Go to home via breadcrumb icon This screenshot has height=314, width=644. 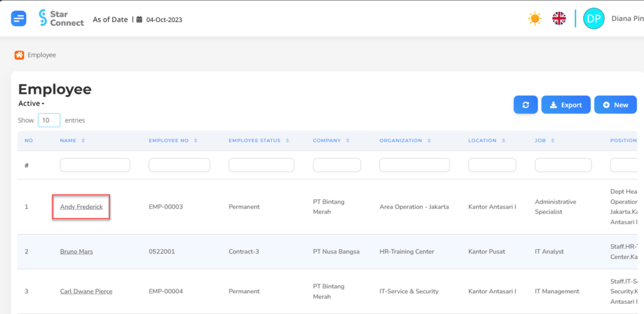point(19,55)
